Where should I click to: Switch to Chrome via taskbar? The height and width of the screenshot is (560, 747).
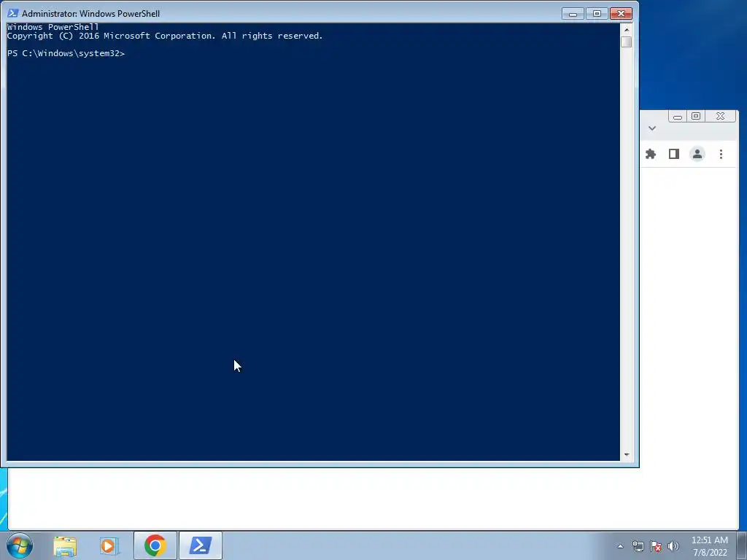click(x=155, y=545)
